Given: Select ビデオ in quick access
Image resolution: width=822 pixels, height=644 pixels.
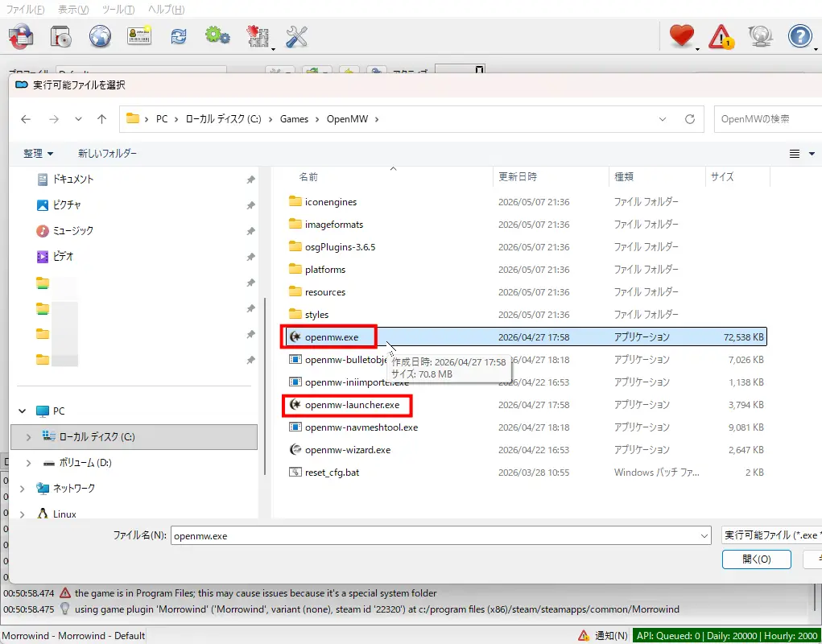Looking at the screenshot, I should (x=63, y=256).
